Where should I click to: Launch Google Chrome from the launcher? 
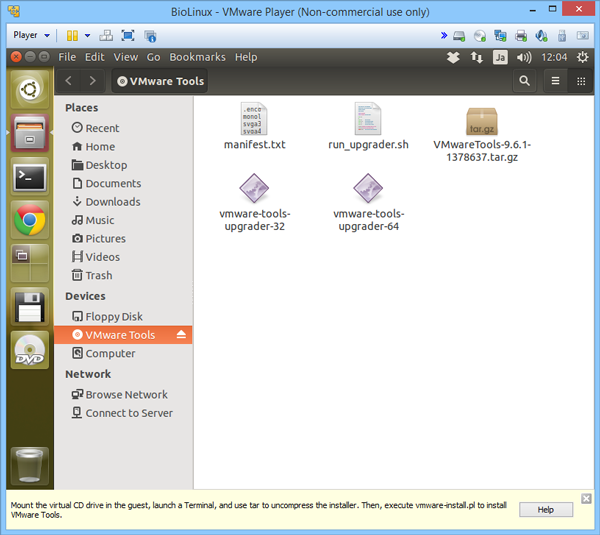coord(30,220)
